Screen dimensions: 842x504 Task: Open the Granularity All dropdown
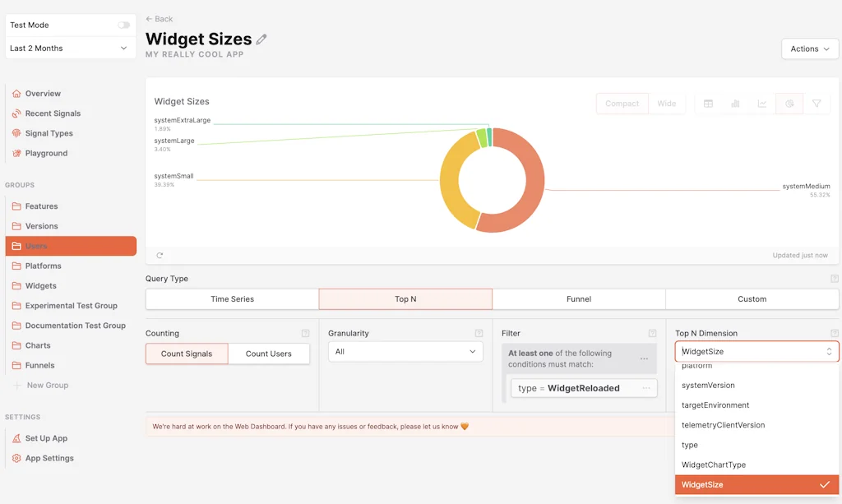pyautogui.click(x=405, y=352)
